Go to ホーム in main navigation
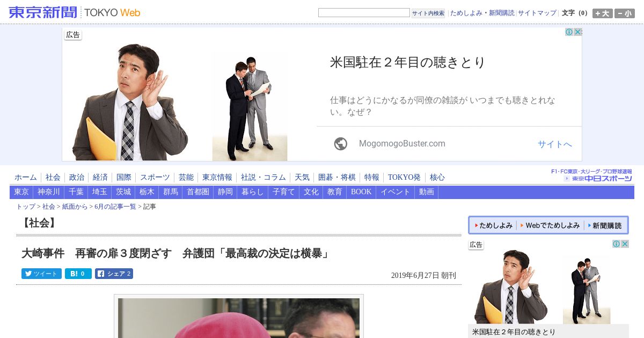644x338 pixels. click(x=26, y=177)
